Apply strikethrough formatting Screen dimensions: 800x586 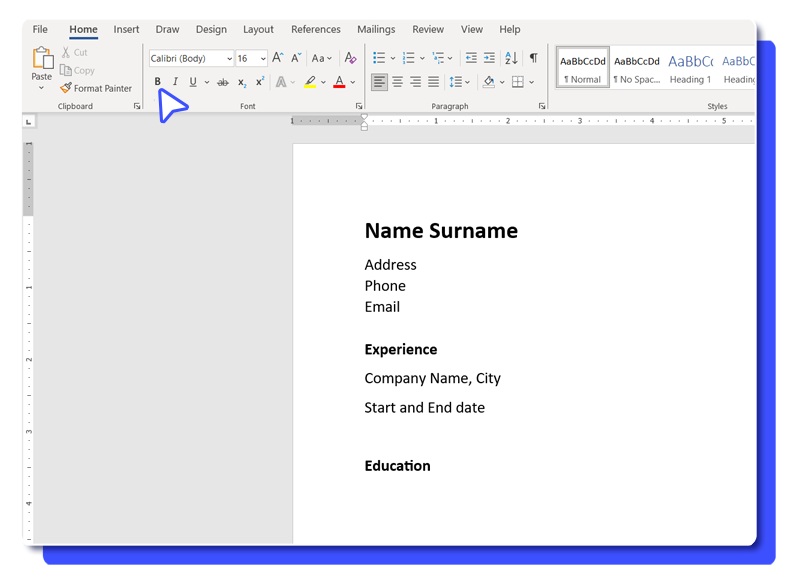(223, 82)
